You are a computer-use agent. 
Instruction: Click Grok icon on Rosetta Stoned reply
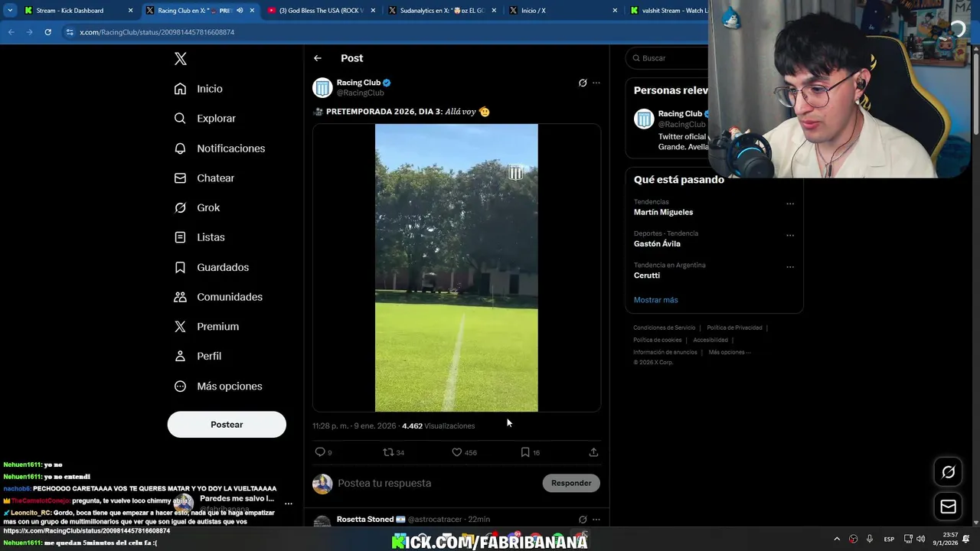[x=583, y=520]
